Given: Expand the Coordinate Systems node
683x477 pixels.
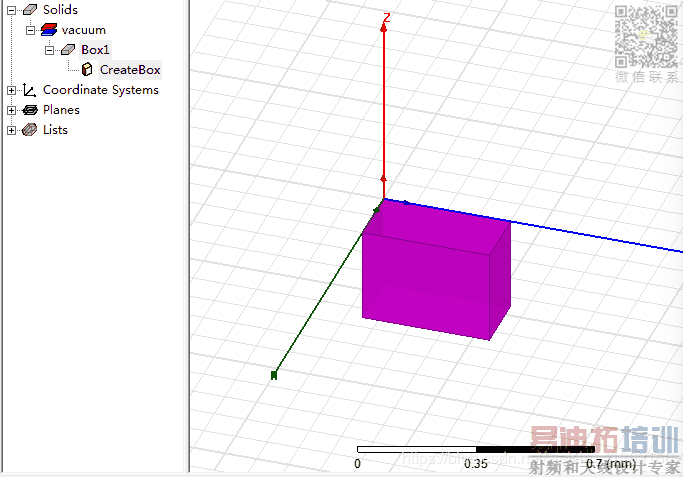Looking at the screenshot, I should (x=11, y=90).
